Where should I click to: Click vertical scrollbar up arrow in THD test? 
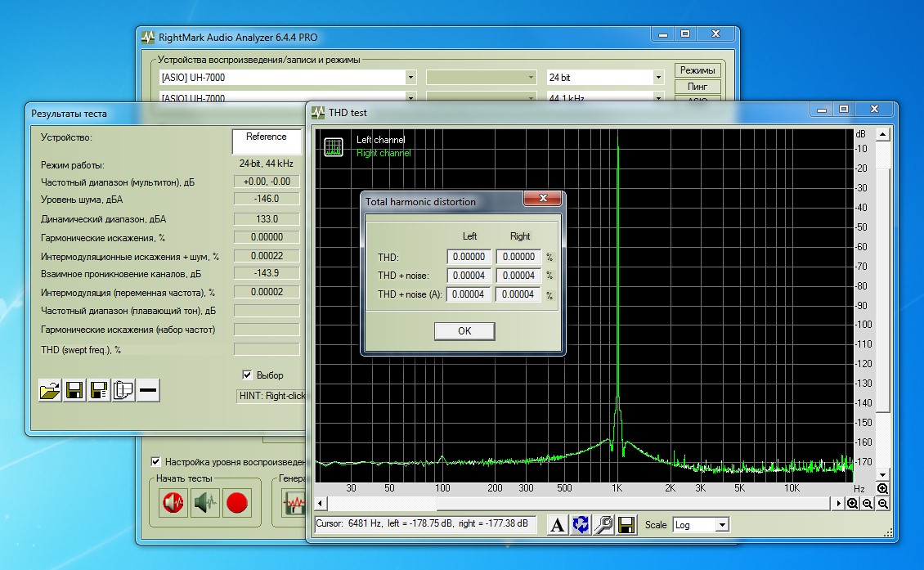pyautogui.click(x=882, y=135)
